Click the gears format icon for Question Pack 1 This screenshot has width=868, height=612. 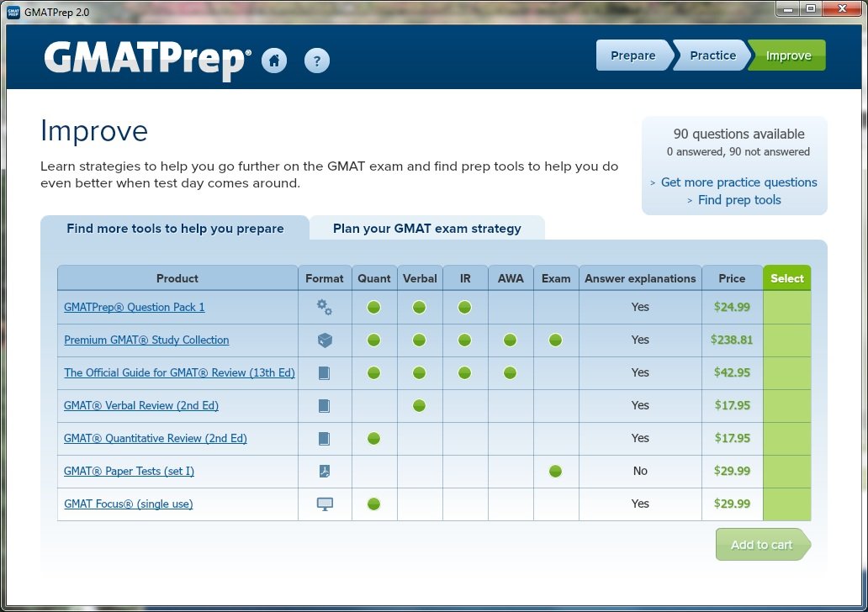[325, 308]
